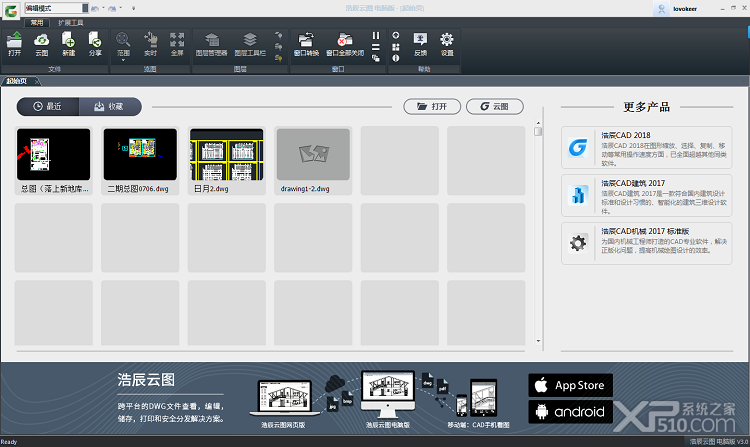
Task: Click the 云图 pill button above thumbnails
Action: [x=495, y=107]
